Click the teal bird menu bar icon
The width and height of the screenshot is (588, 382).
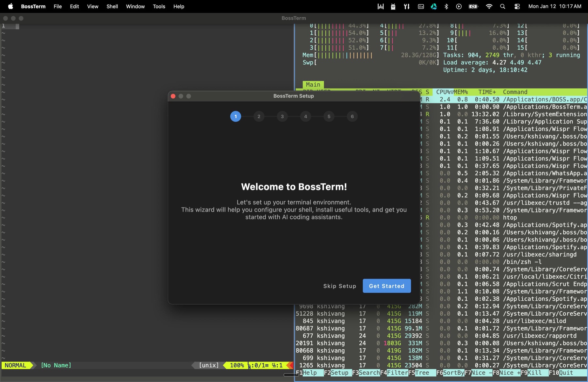pyautogui.click(x=434, y=6)
